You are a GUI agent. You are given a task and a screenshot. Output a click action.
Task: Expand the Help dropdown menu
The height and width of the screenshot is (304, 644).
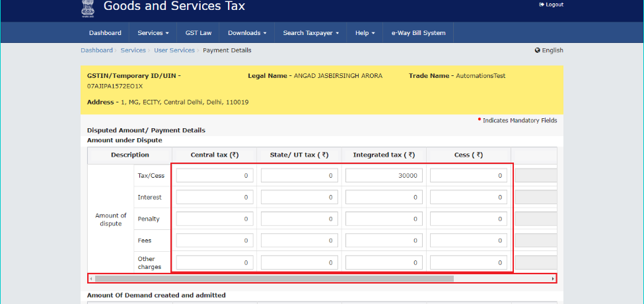[x=365, y=33]
